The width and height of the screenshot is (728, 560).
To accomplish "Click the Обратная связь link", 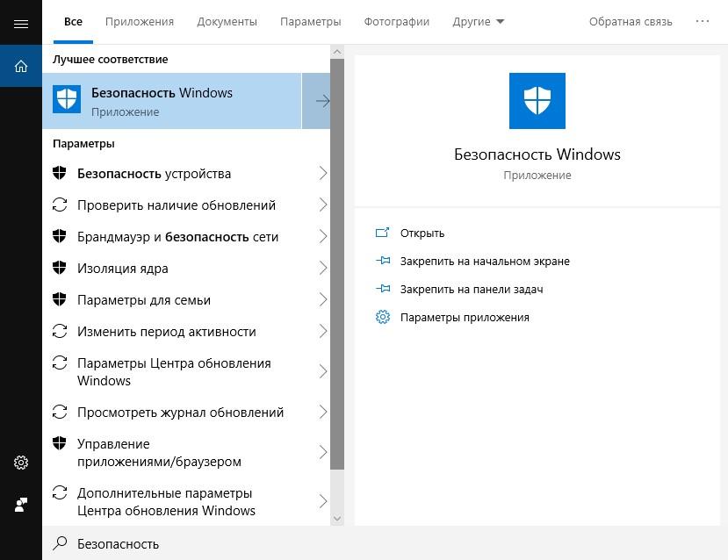I will pos(631,22).
